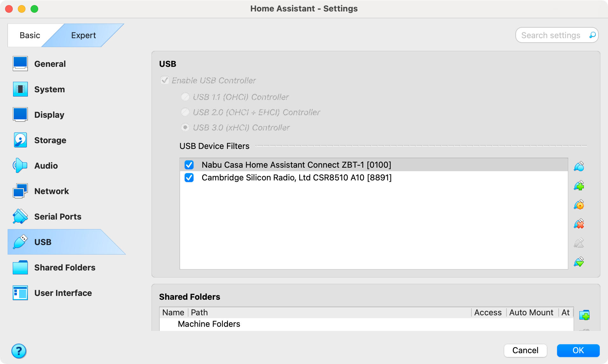
Task: Add USB filter from connected device
Action: (x=579, y=185)
